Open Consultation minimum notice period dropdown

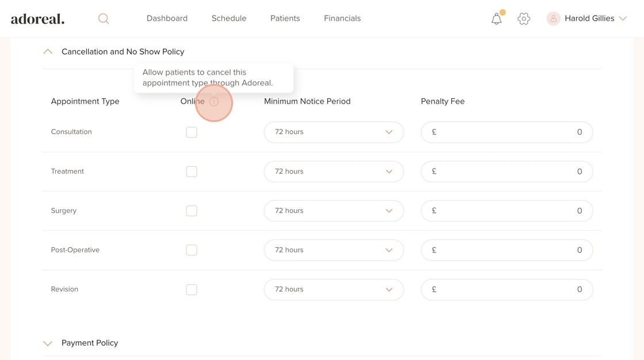coord(333,132)
